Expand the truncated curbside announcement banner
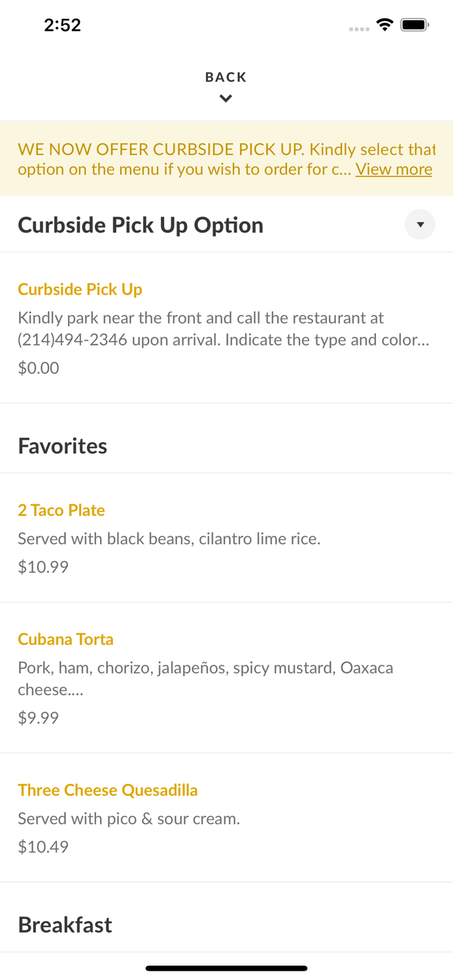 (394, 169)
